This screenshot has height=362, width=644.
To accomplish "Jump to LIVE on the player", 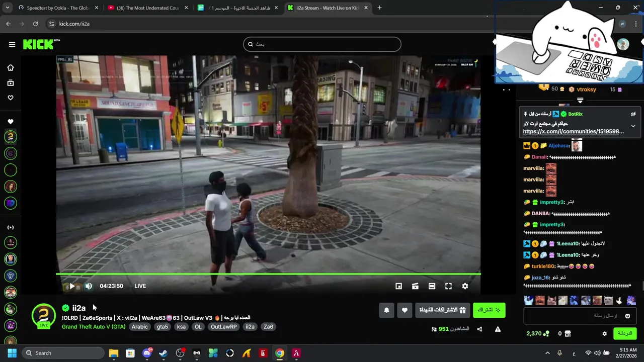I will coord(140,286).
